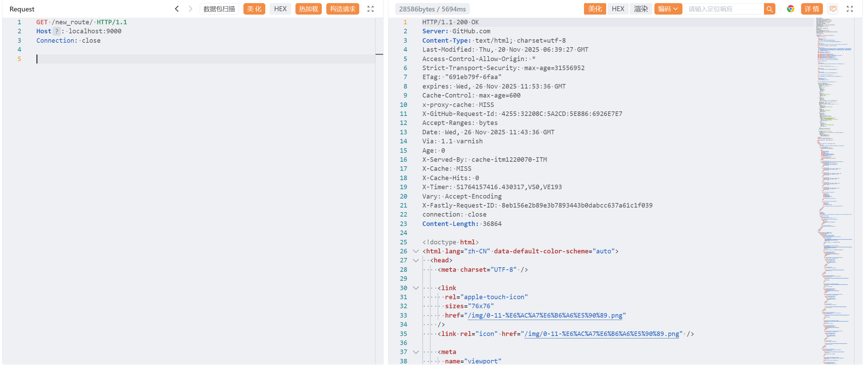
Task: Toggle 热加载 hot reload button
Action: click(309, 9)
